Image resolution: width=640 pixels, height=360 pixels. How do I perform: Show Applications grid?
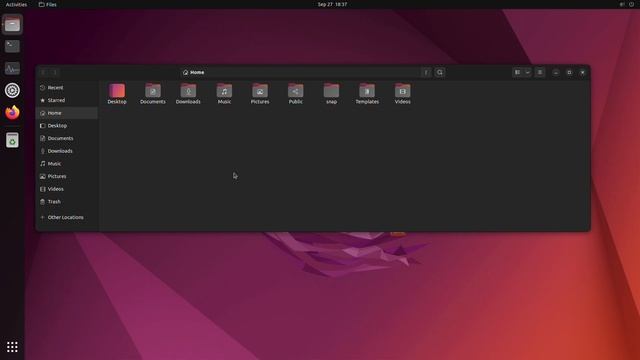tap(12, 347)
